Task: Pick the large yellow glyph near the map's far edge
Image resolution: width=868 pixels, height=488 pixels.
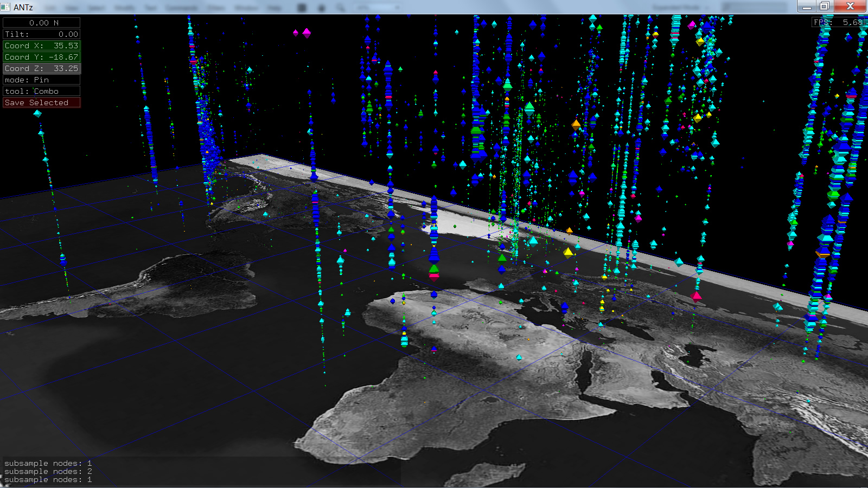Action: 568,252
